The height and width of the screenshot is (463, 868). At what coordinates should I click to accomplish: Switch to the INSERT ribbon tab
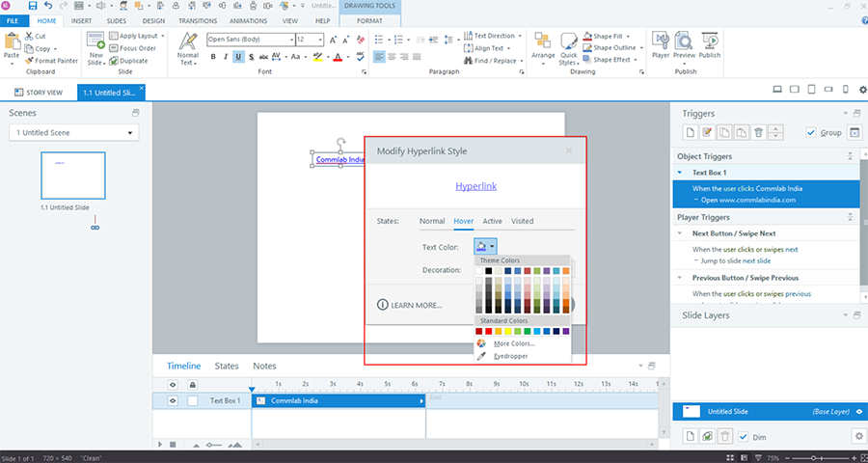[x=81, y=21]
